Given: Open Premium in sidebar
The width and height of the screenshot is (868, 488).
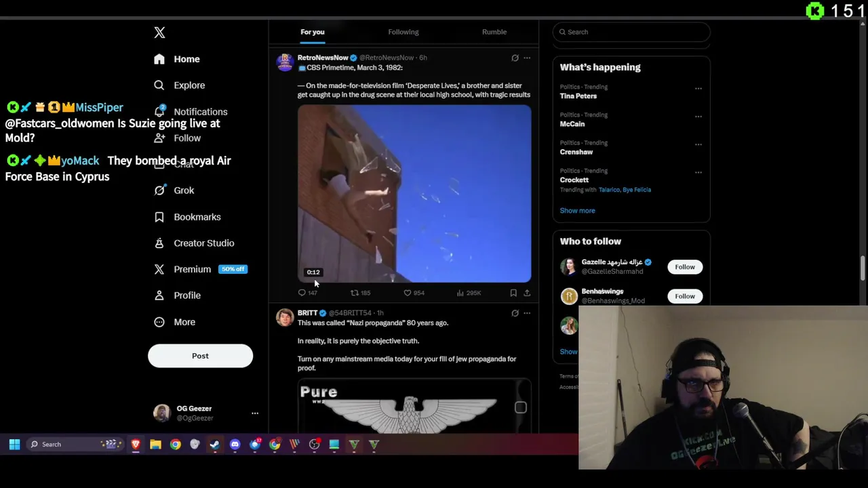Looking at the screenshot, I should click(200, 269).
